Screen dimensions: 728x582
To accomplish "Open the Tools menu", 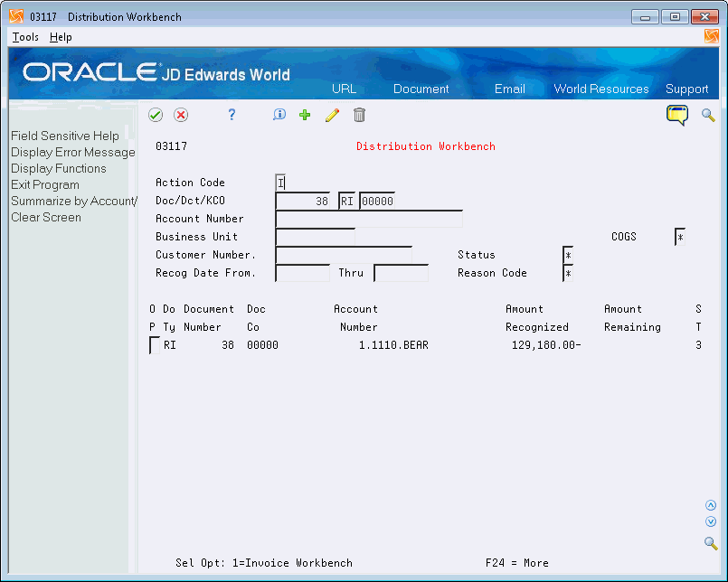I will (25, 37).
